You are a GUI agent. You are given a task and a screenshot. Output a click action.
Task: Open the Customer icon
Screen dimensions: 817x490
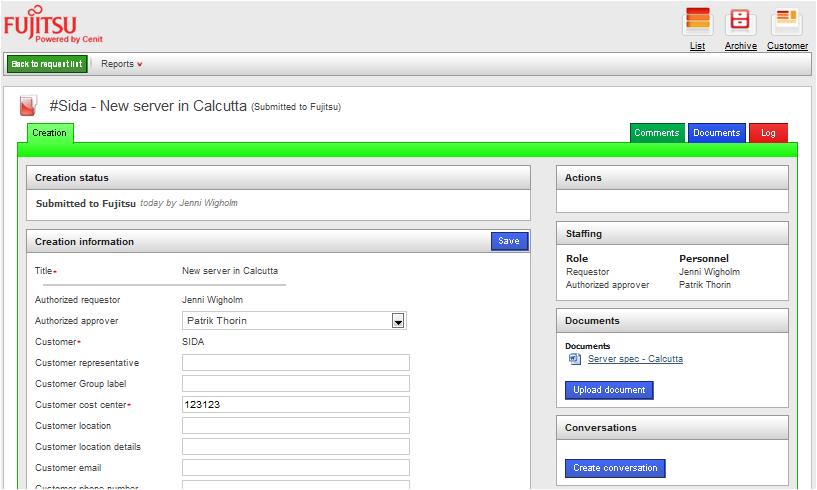[x=787, y=22]
